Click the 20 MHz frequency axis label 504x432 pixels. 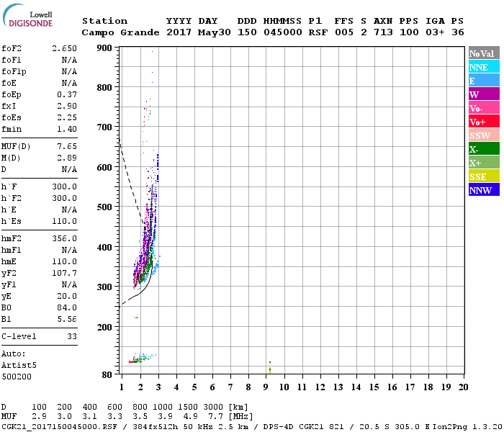(463, 387)
